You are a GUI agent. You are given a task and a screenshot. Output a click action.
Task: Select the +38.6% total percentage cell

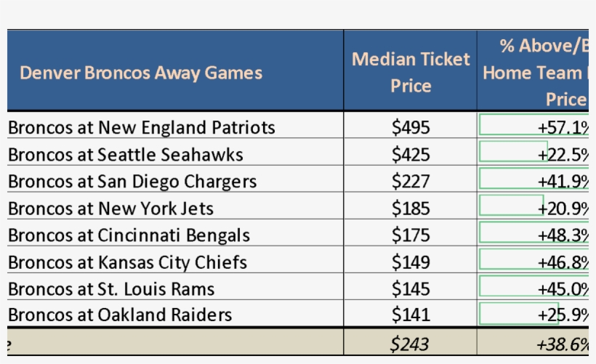(x=535, y=343)
